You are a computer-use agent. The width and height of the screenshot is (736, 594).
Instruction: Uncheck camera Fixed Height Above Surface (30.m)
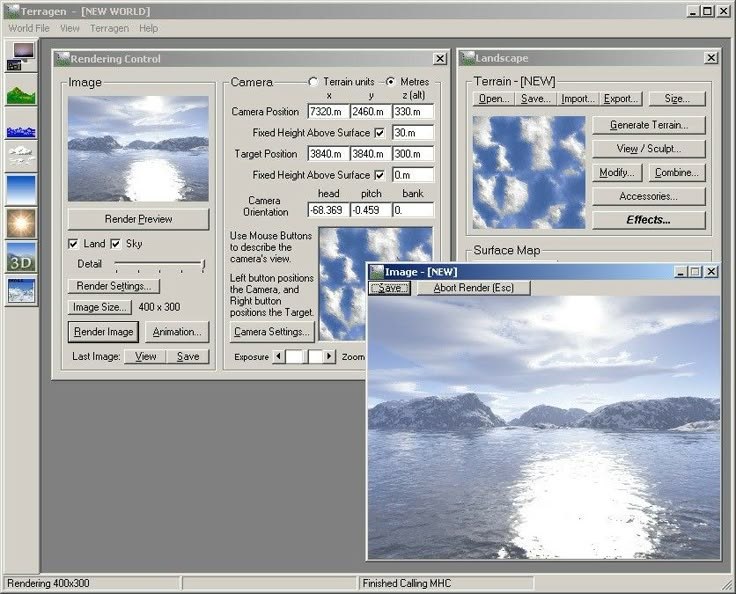click(379, 133)
